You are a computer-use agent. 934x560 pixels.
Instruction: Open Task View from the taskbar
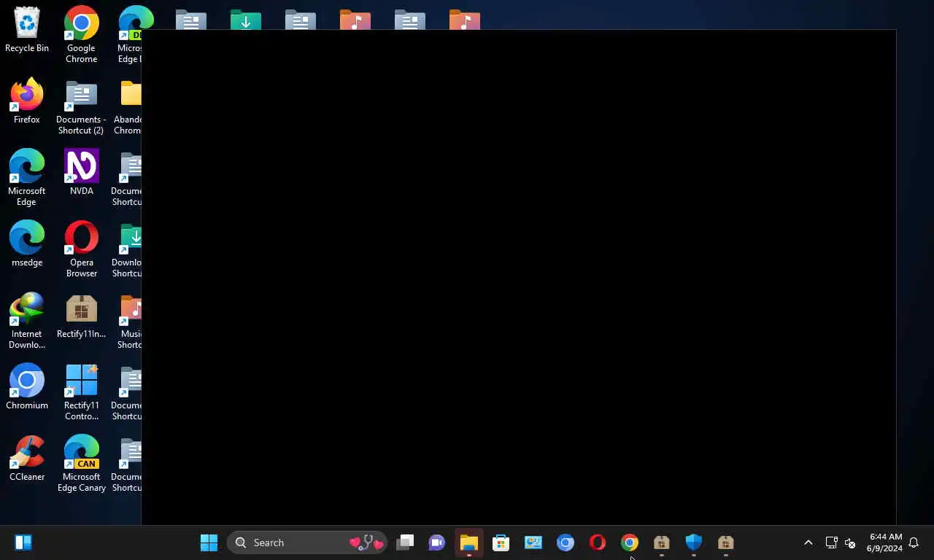(x=405, y=542)
